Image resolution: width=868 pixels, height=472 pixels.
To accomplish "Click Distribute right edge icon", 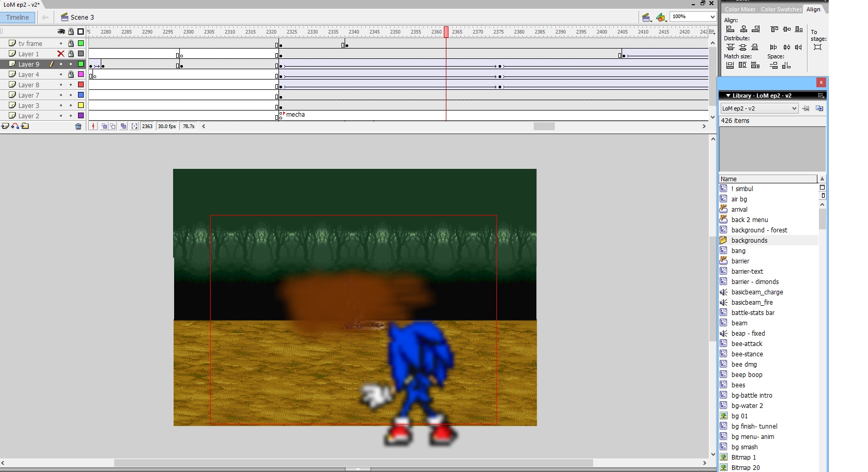I will (799, 47).
